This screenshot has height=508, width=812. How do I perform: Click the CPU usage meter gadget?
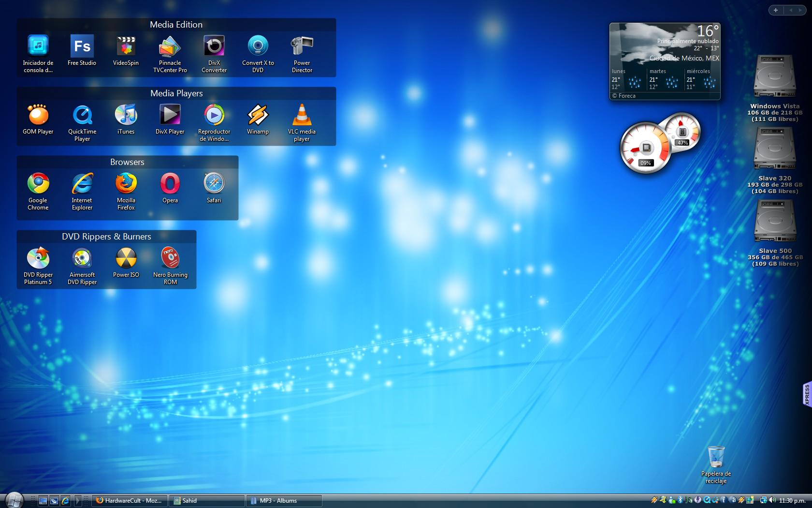point(645,149)
